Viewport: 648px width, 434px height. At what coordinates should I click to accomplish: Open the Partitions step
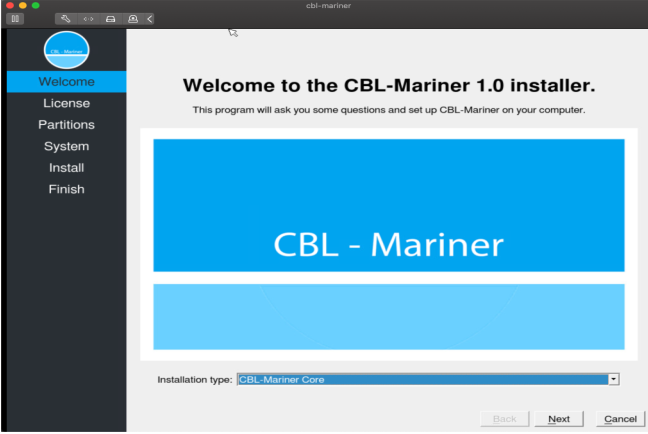pos(67,124)
